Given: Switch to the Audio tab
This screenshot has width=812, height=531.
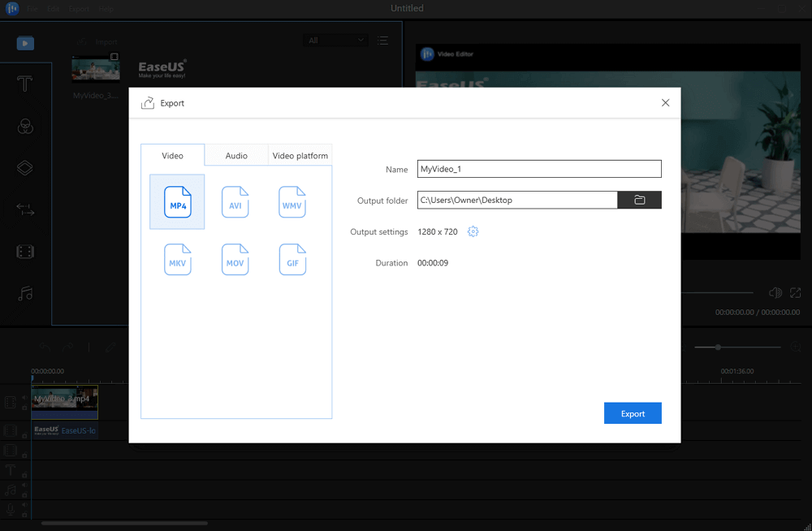Looking at the screenshot, I should 235,156.
